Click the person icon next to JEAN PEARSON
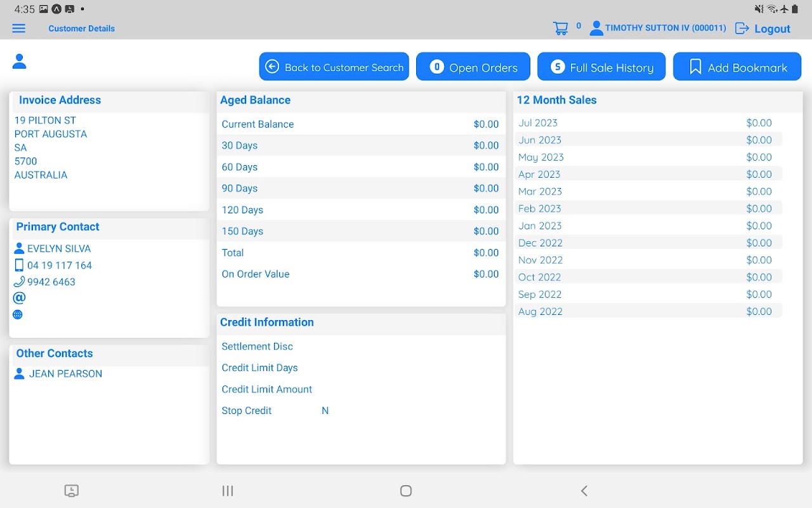This screenshot has width=812, height=508. (x=19, y=373)
